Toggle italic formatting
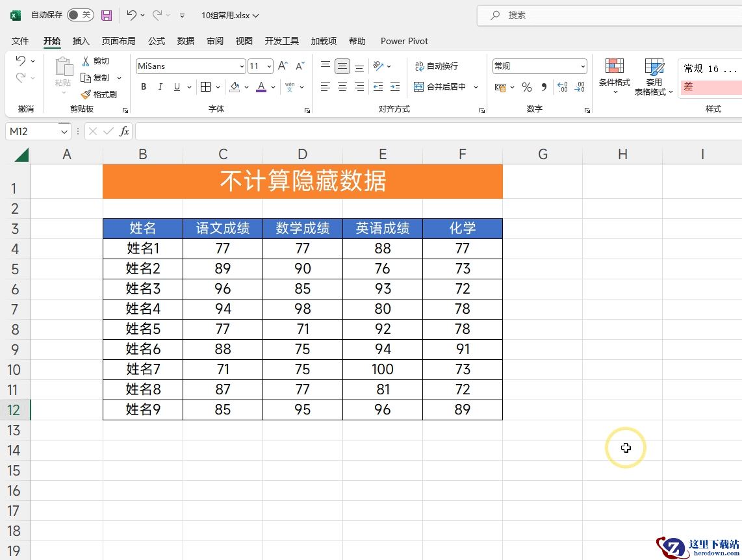 tap(160, 86)
